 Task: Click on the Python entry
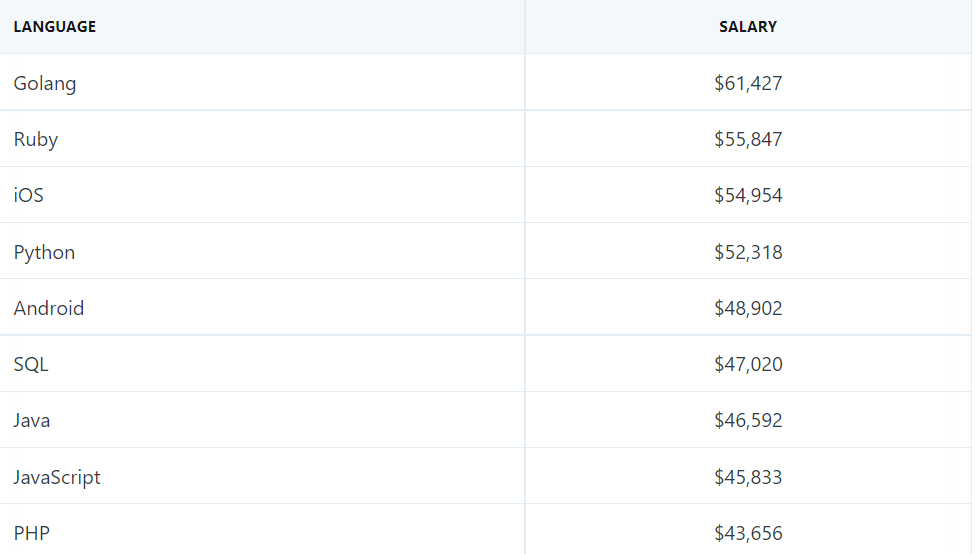44,252
